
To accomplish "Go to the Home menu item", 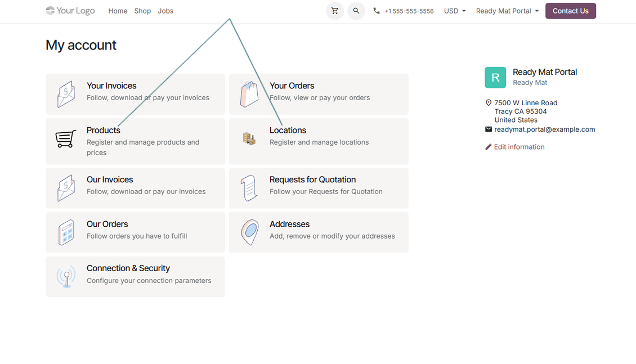I will click(x=118, y=11).
